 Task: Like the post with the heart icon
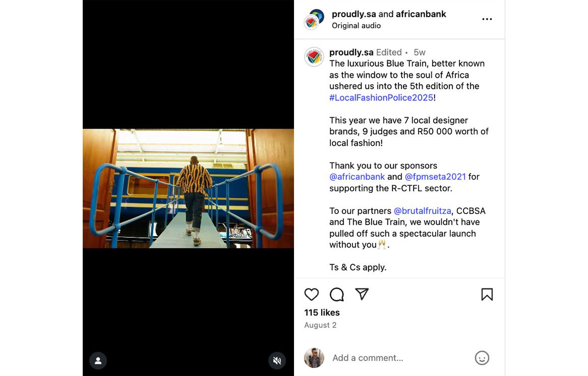click(311, 295)
